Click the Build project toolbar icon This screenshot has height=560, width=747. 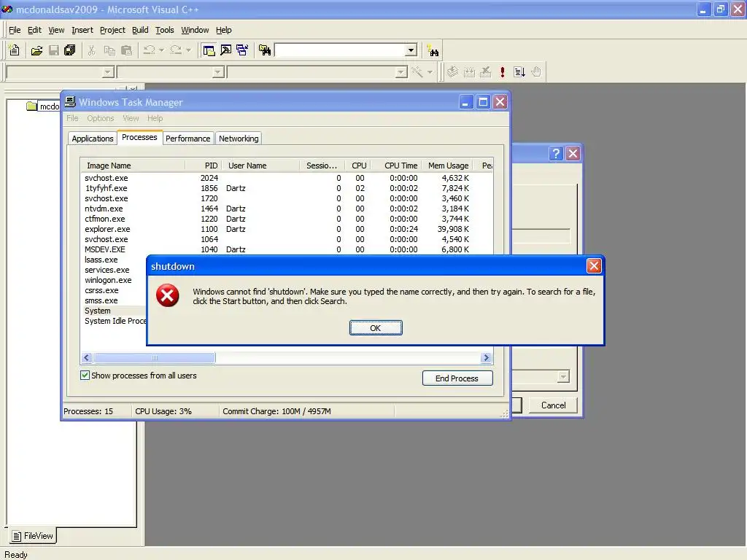coord(469,72)
